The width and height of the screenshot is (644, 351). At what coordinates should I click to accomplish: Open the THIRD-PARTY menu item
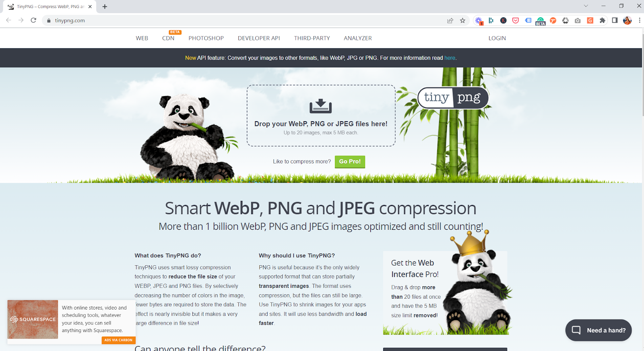pyautogui.click(x=312, y=38)
